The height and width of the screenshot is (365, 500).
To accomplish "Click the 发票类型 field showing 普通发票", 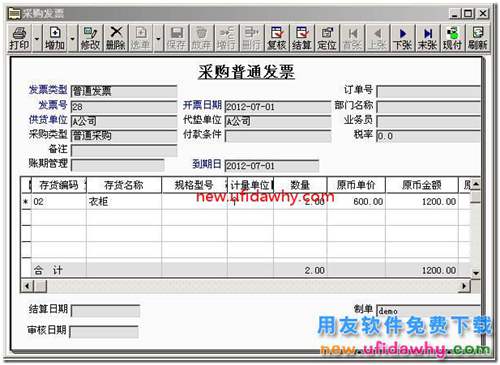I will pos(124,91).
